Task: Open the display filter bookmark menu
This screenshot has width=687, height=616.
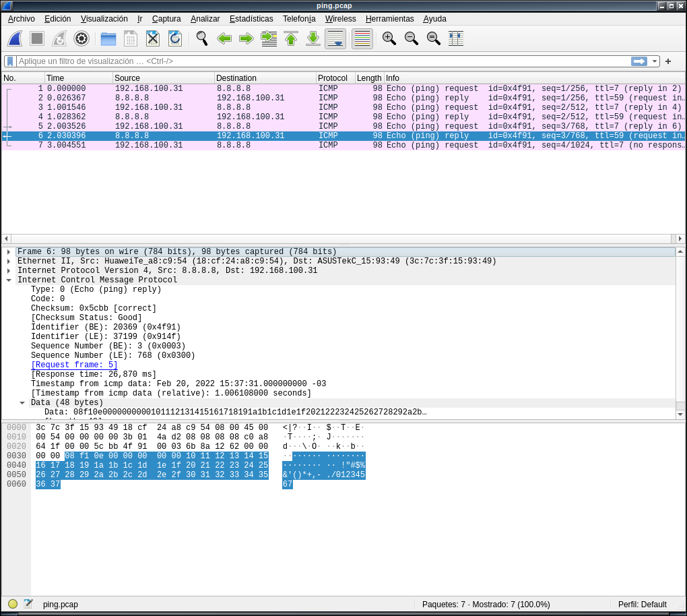Action: pyautogui.click(x=10, y=61)
